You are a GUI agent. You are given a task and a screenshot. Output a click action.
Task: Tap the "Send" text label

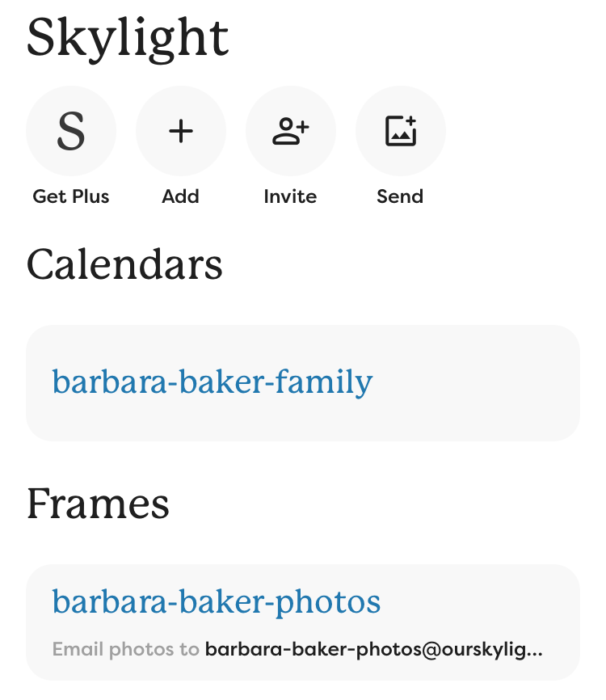click(400, 196)
